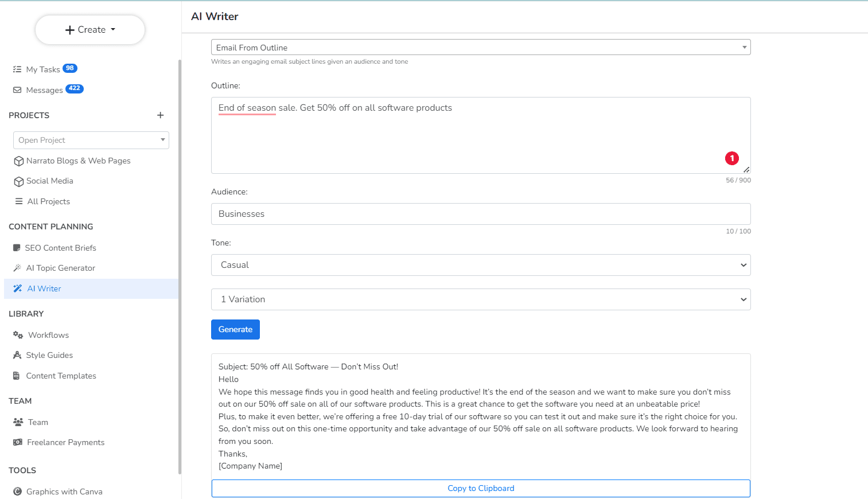868x499 pixels.
Task: Open Workflows library
Action: (x=49, y=335)
